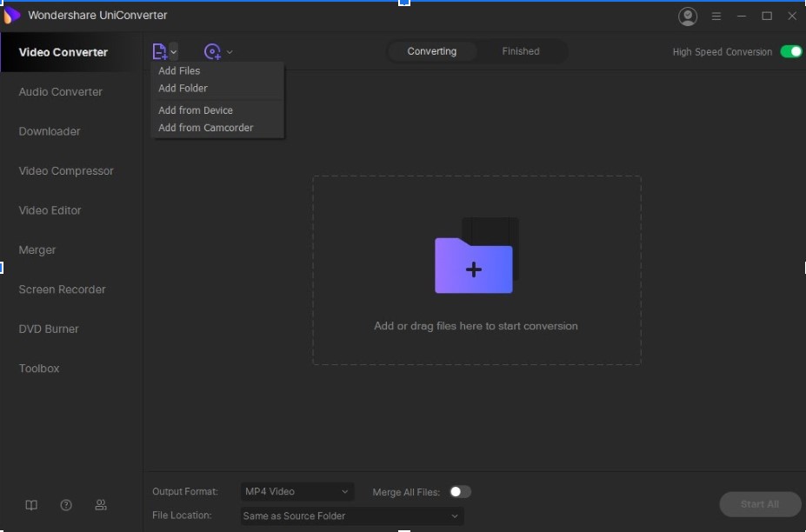
Task: Open the Screen Recorder section
Action: click(63, 289)
